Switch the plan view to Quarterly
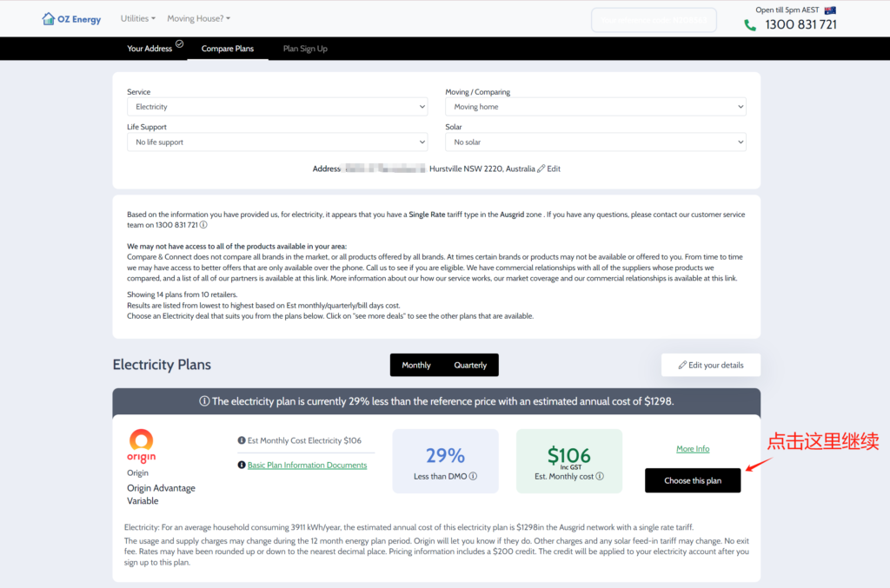The height and width of the screenshot is (588, 890). pos(470,365)
